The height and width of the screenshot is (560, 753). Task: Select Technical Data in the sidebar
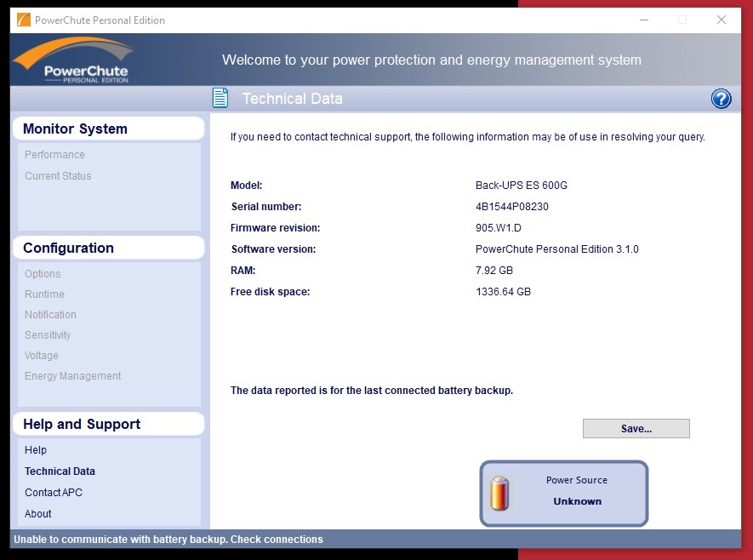tap(60, 471)
